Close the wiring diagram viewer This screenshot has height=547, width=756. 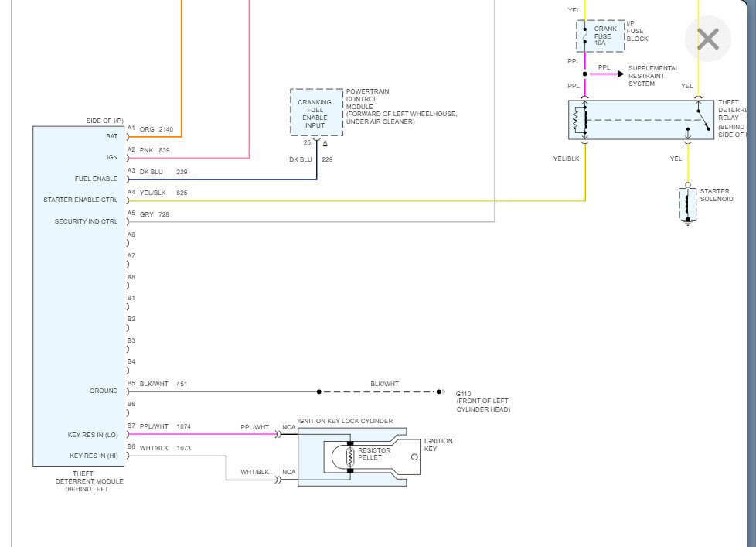tap(708, 39)
